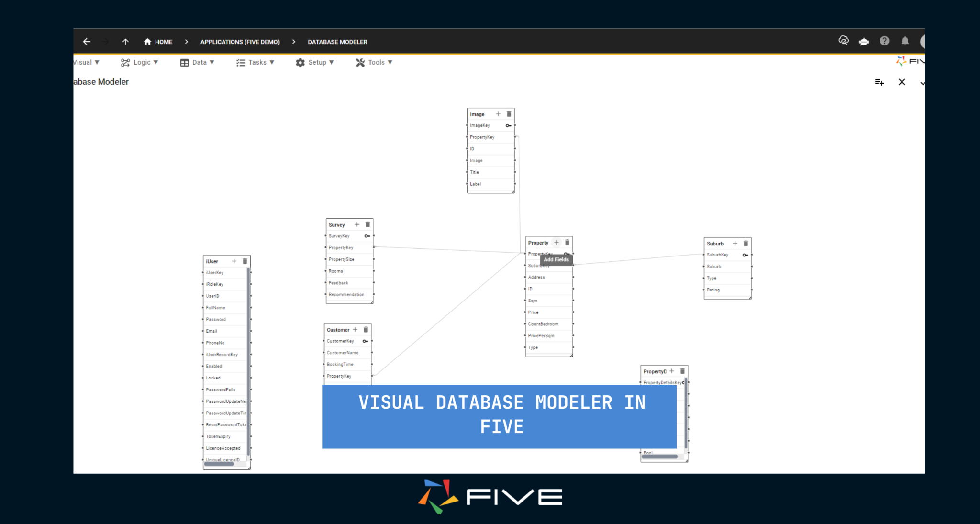Open the notifications bell
The width and height of the screenshot is (980, 524).
click(x=905, y=41)
